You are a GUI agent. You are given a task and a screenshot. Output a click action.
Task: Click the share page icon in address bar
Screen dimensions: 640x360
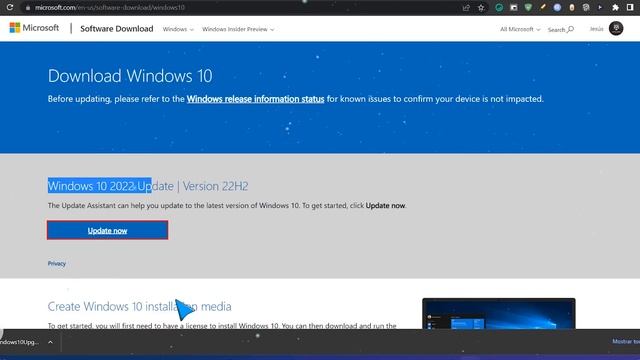pyautogui.click(x=466, y=7)
